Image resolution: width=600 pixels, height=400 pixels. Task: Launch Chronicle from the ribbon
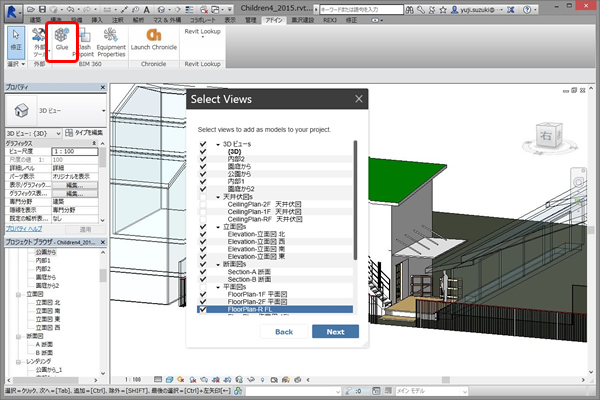[154, 39]
